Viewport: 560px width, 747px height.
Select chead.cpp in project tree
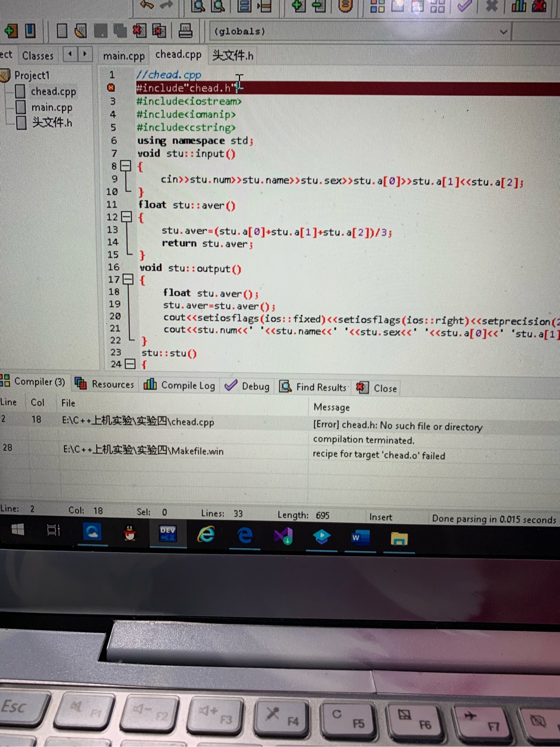click(53, 91)
